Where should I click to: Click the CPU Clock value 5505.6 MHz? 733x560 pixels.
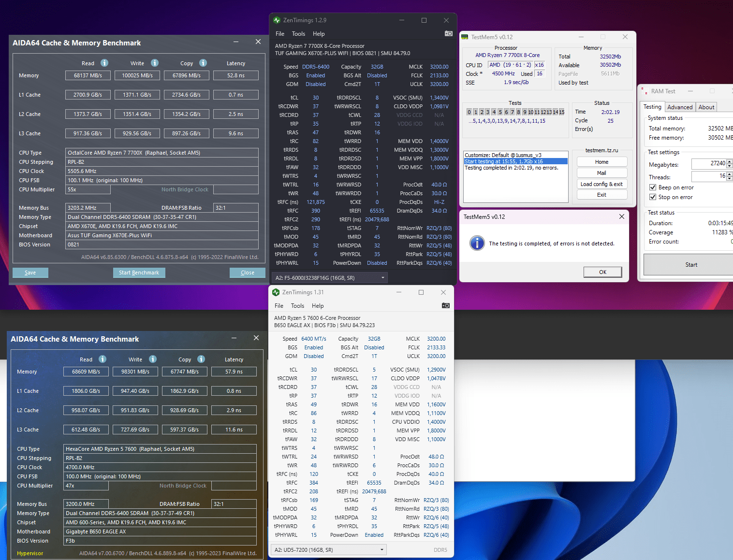click(162, 171)
